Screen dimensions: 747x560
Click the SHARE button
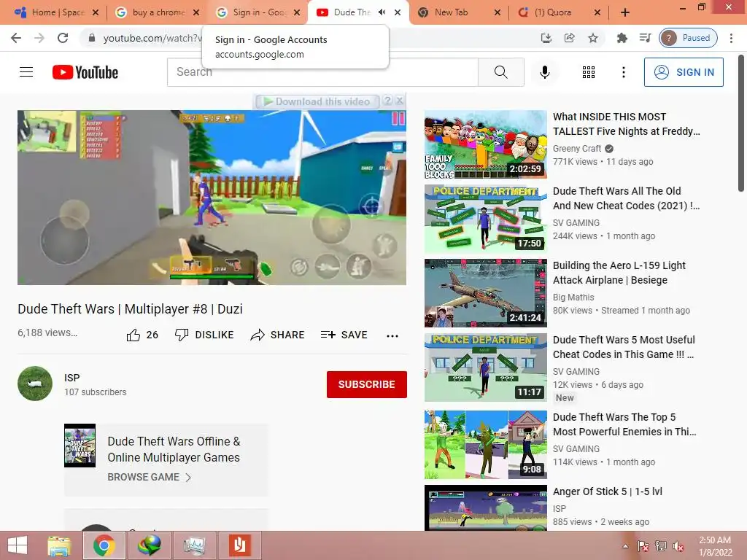(277, 335)
